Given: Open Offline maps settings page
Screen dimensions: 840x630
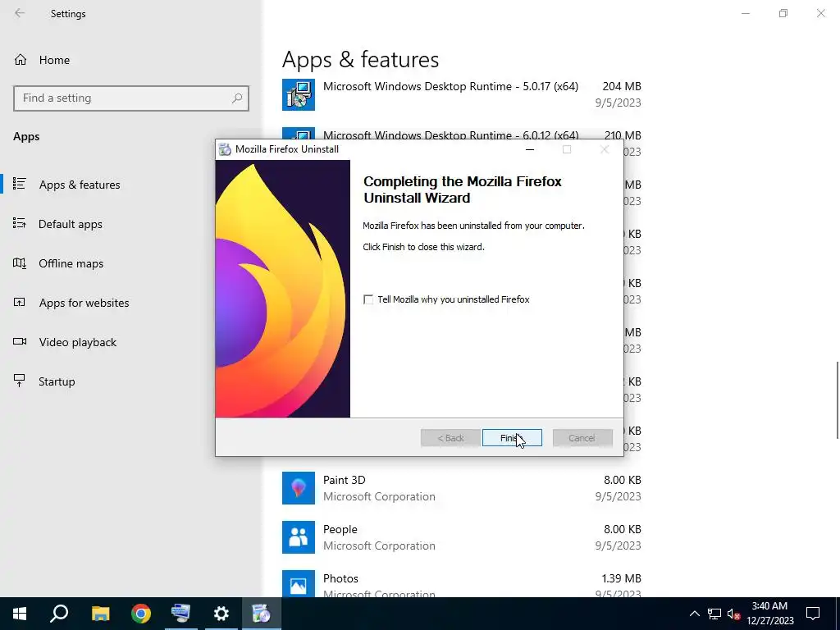Looking at the screenshot, I should tap(71, 263).
